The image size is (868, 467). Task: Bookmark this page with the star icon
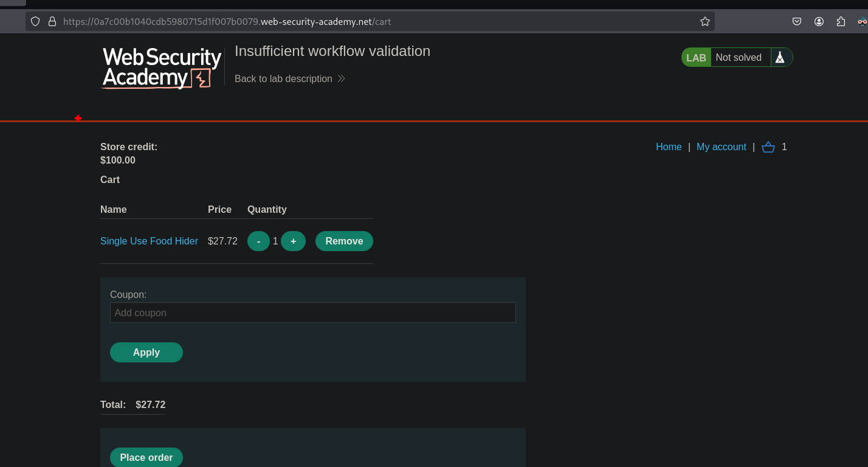click(x=704, y=21)
